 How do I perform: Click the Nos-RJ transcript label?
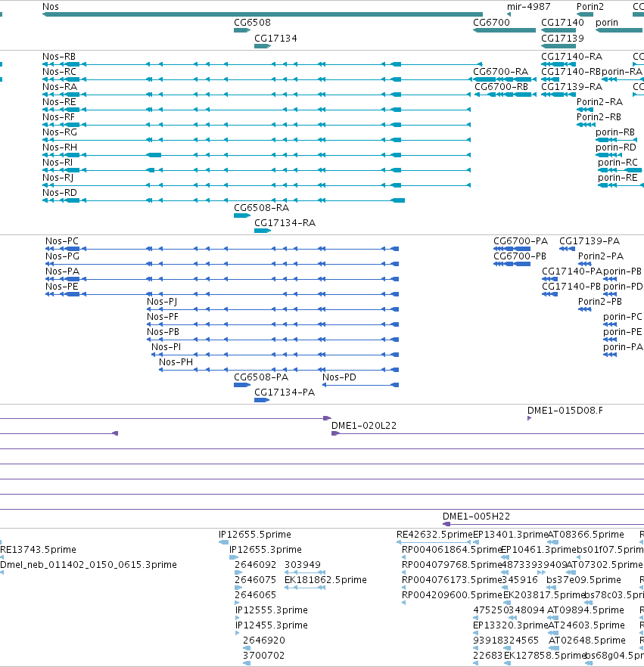(x=58, y=178)
